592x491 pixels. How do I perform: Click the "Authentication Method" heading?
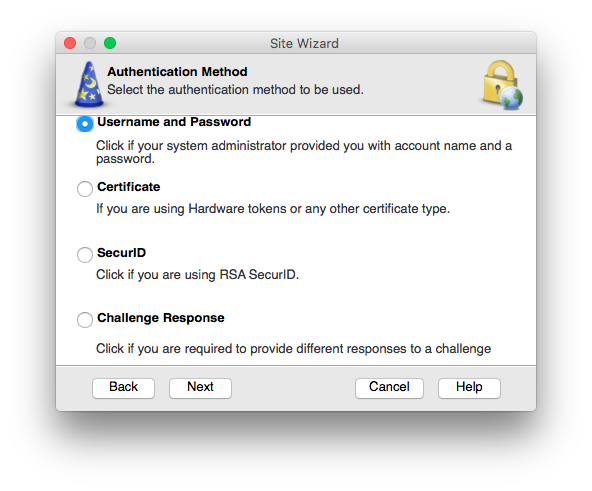[177, 72]
